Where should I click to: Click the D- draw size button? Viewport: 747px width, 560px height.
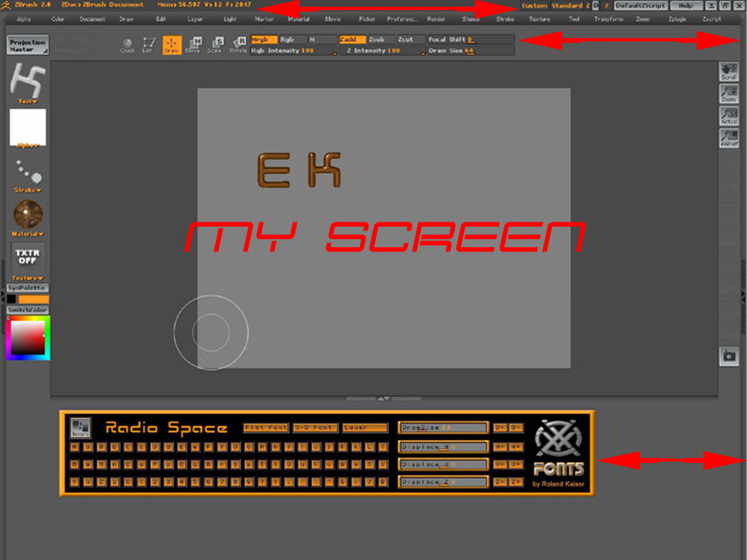coord(516,427)
